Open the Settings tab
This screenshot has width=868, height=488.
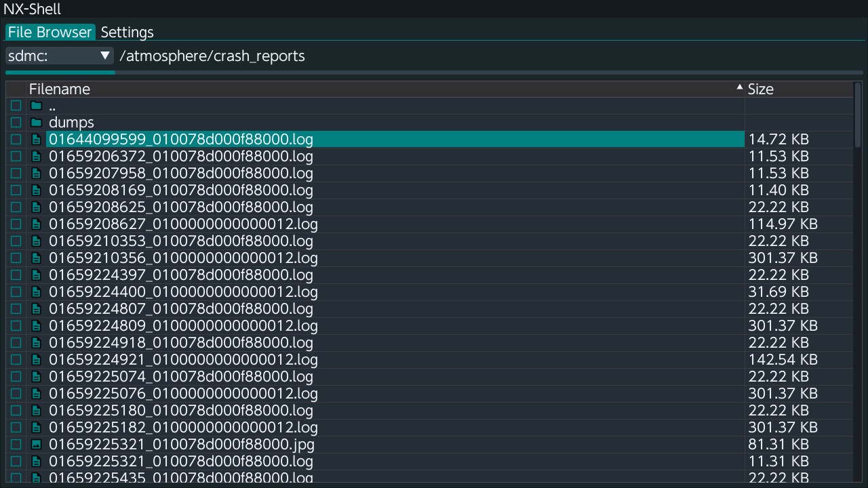[x=127, y=32]
